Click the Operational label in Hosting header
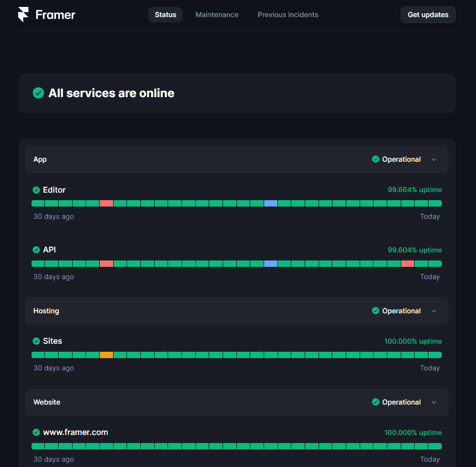The image size is (476, 467). (x=401, y=311)
